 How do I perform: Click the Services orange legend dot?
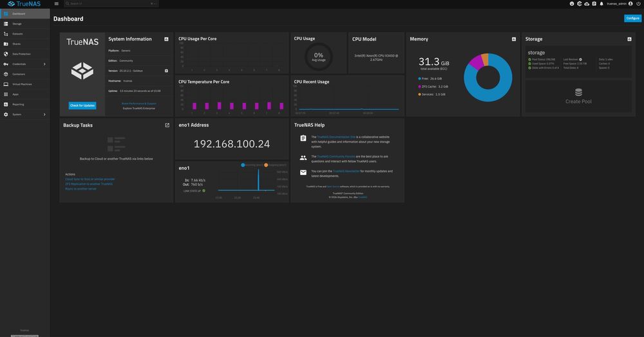click(x=419, y=95)
